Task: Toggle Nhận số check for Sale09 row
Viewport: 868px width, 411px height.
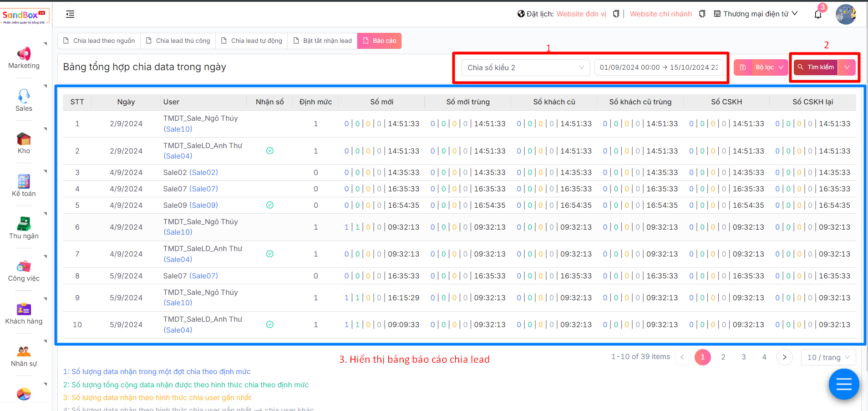Action: (x=270, y=205)
